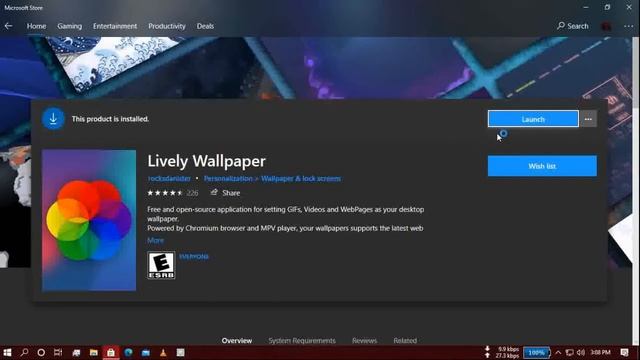Open VLC media player from taskbar
The width and height of the screenshot is (640, 360).
163,353
